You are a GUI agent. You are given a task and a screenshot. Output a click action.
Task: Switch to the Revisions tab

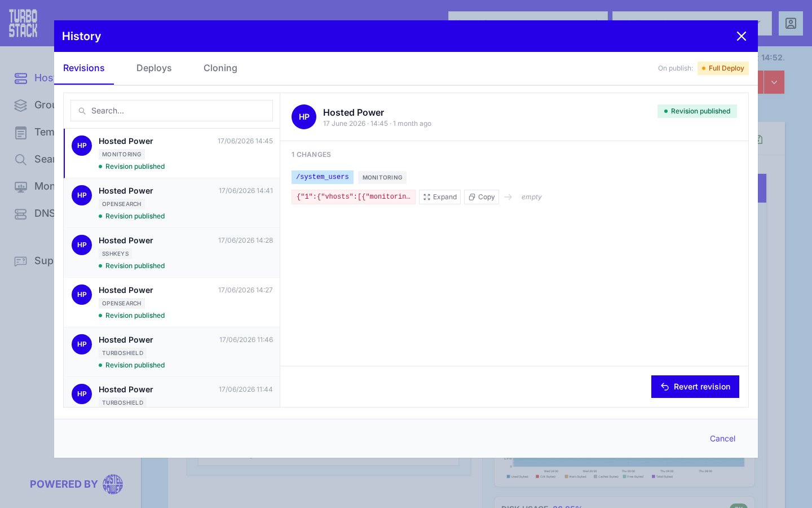pyautogui.click(x=84, y=68)
